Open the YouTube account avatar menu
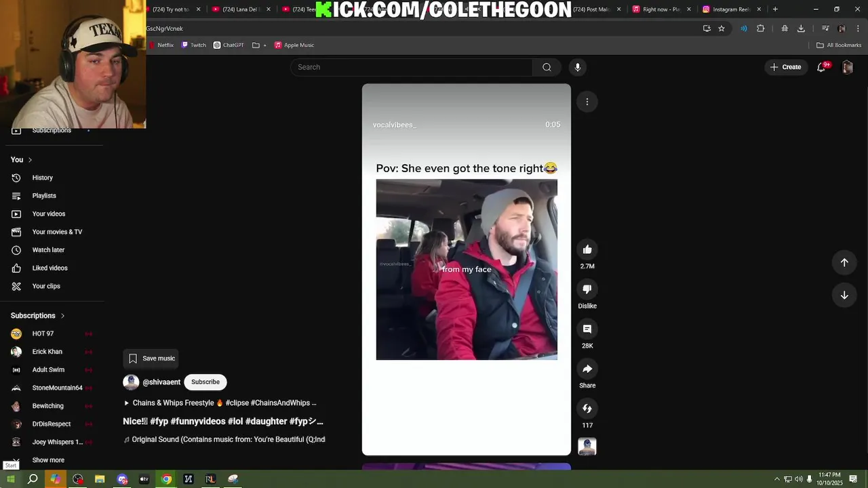This screenshot has width=868, height=488. coord(847,67)
